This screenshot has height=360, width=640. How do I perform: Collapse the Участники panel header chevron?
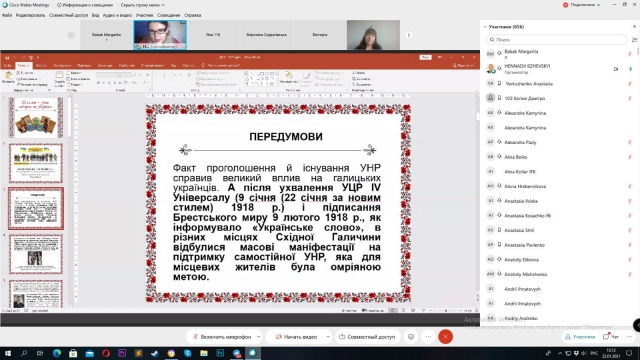point(485,27)
